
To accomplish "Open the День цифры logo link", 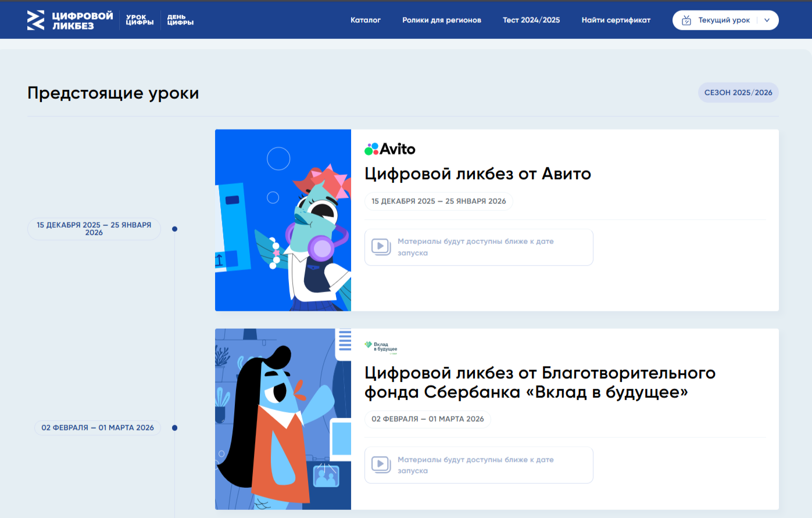I will click(x=180, y=20).
